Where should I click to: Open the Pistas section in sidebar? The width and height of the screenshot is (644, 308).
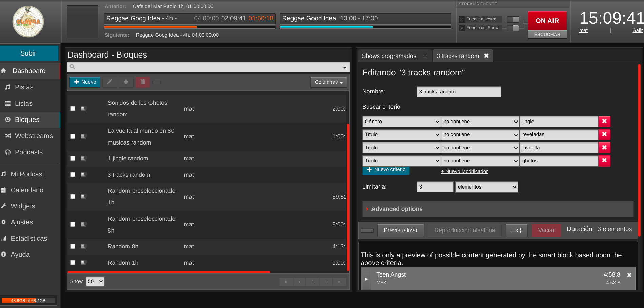[x=24, y=87]
